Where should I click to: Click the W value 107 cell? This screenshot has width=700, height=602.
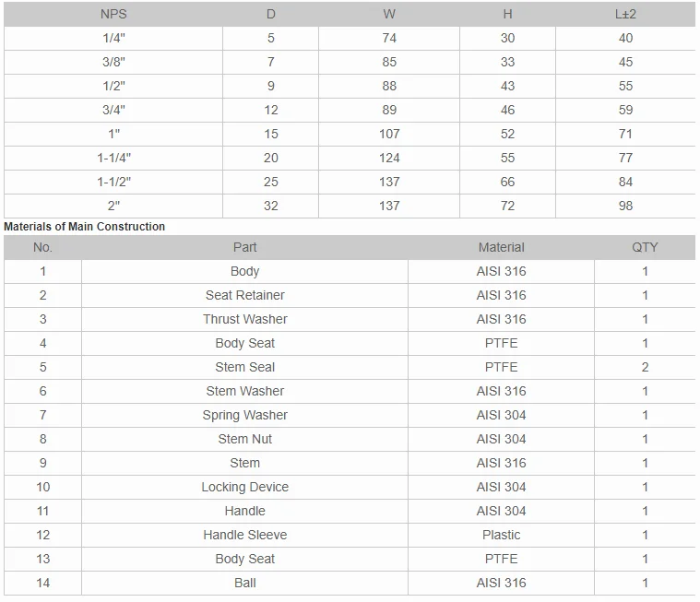tap(389, 134)
